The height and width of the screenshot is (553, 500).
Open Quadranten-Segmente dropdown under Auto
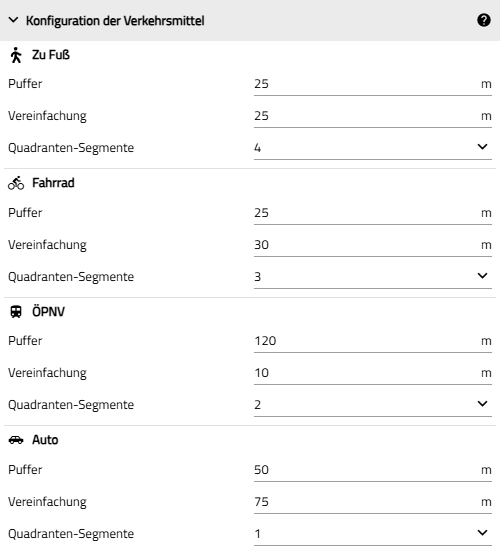click(373, 534)
